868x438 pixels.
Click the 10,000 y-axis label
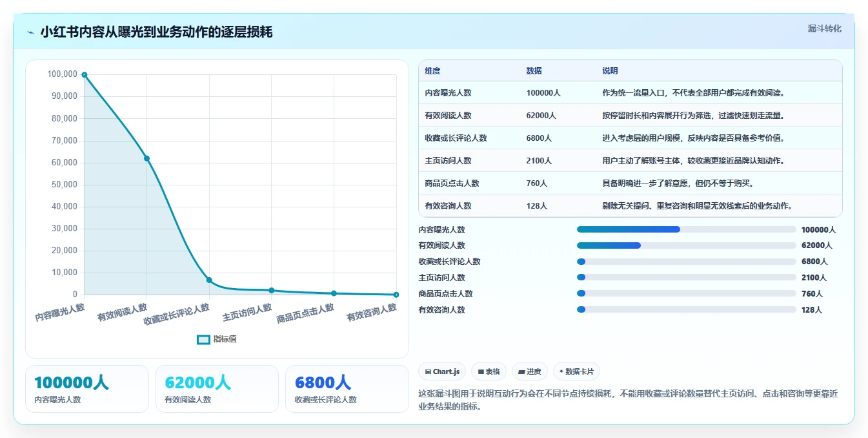pyautogui.click(x=65, y=273)
